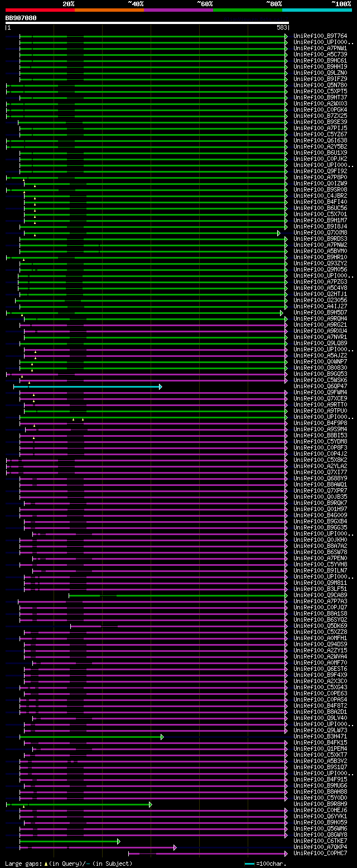Click the orange ~40% identity legend segment
This screenshot has width=357, height=868.
[x=109, y=10]
